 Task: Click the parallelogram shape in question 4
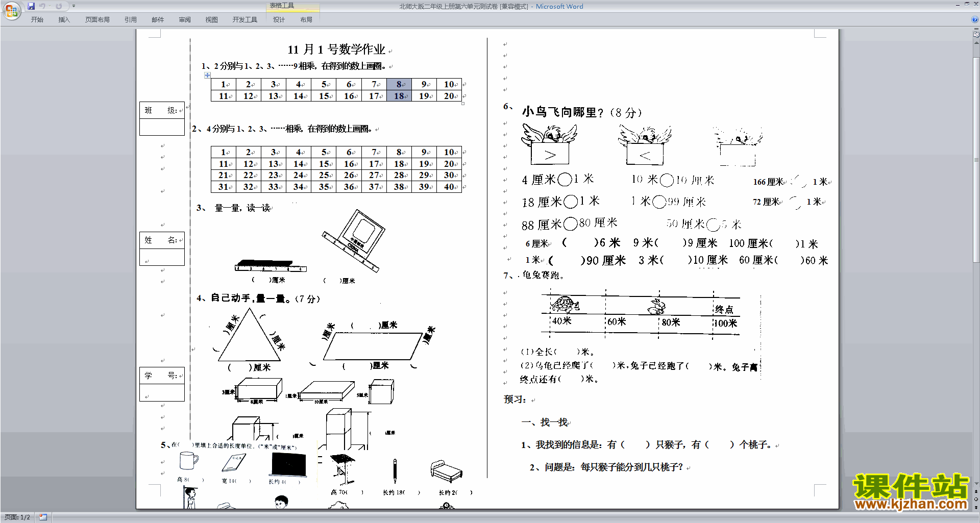(x=373, y=346)
